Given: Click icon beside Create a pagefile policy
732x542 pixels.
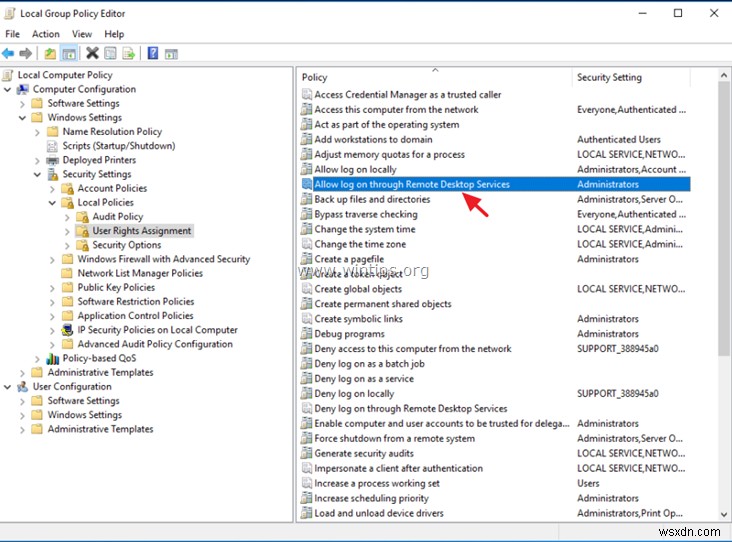Looking at the screenshot, I should pyautogui.click(x=307, y=259).
